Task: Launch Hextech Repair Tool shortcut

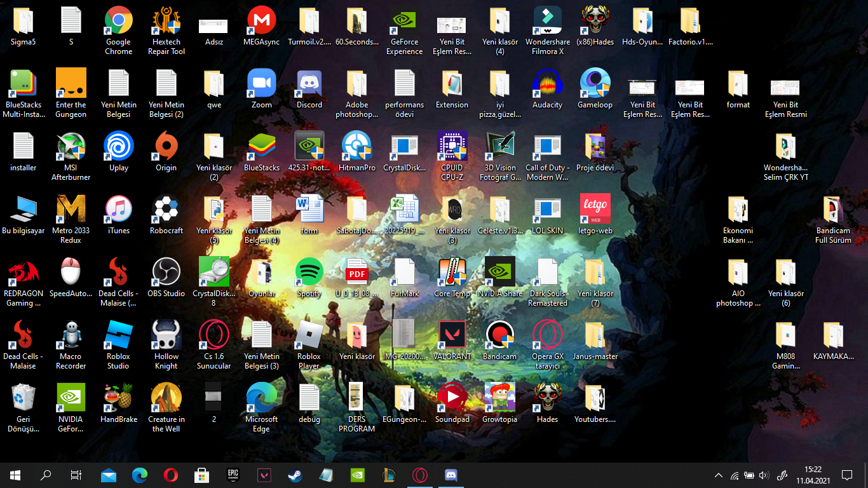Action: click(166, 30)
